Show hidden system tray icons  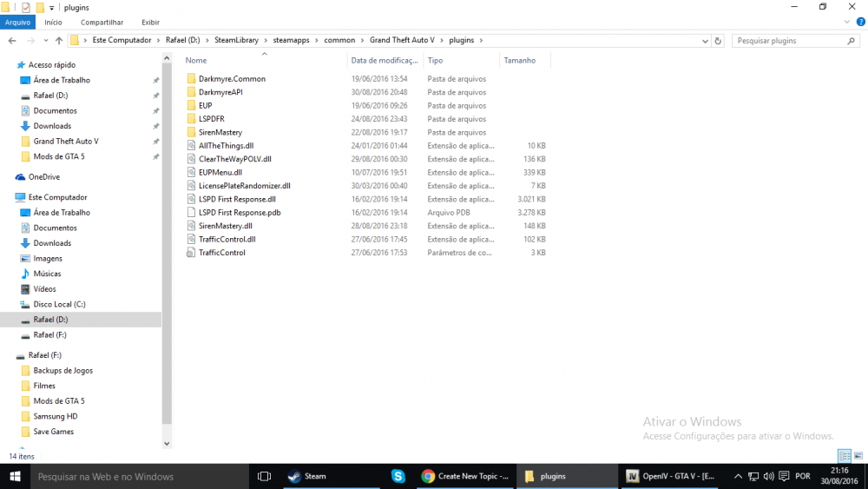pos(738,476)
